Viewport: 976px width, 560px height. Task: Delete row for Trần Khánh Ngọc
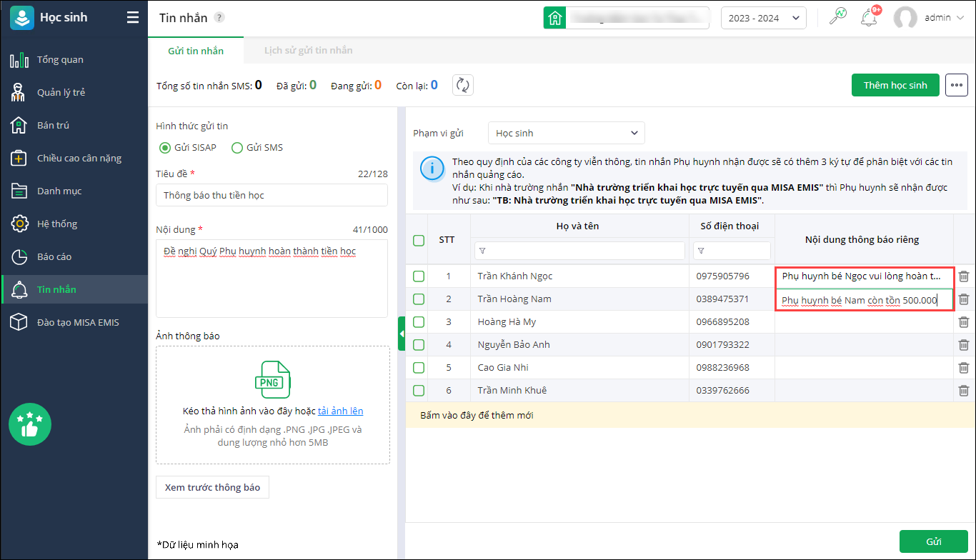coord(964,276)
